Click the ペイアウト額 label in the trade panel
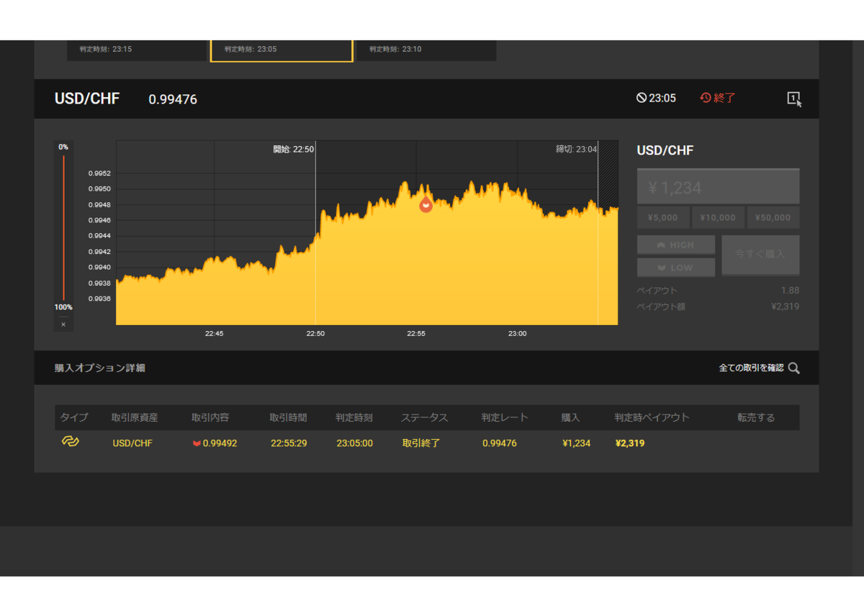Viewport: 864px width, 616px height. tap(661, 306)
